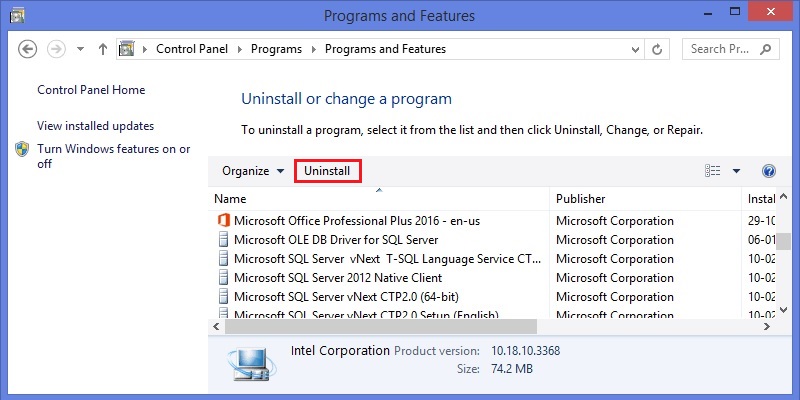The width and height of the screenshot is (800, 400).
Task: Go to Control Panel Home
Action: pos(91,90)
